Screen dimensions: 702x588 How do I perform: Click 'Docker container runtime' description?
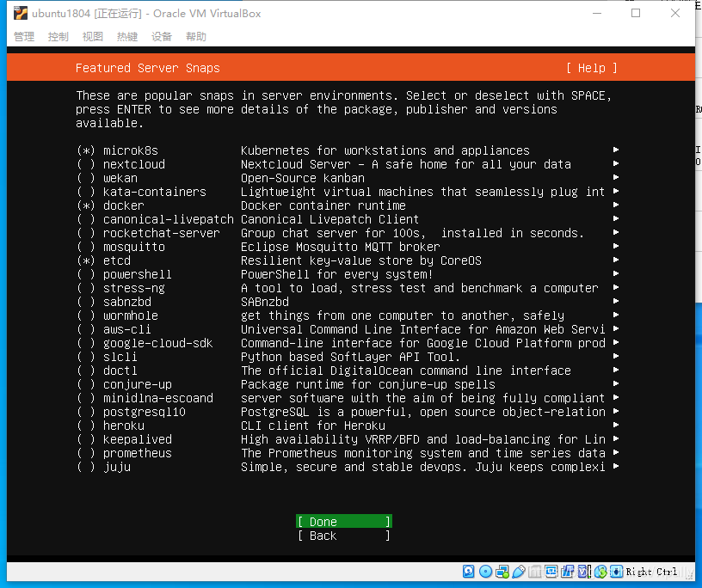point(323,205)
